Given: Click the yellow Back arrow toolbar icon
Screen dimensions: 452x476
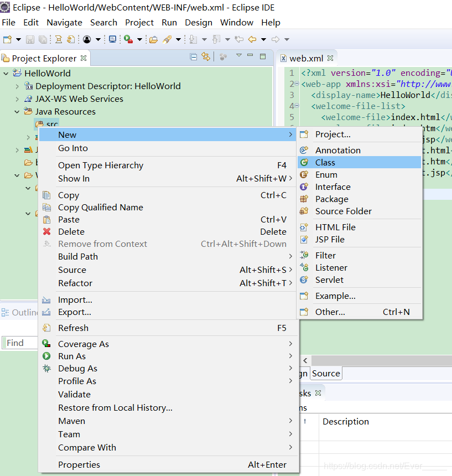Looking at the screenshot, I should point(252,39).
